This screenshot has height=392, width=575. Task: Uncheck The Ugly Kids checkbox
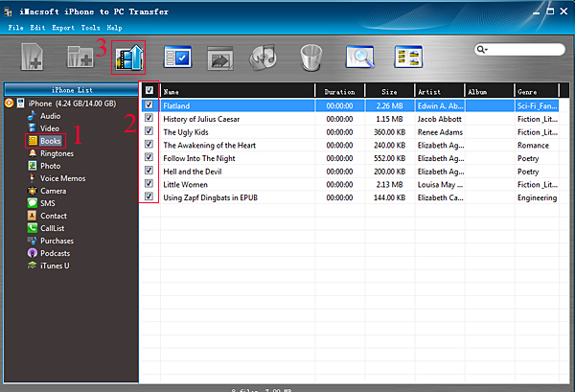click(149, 131)
